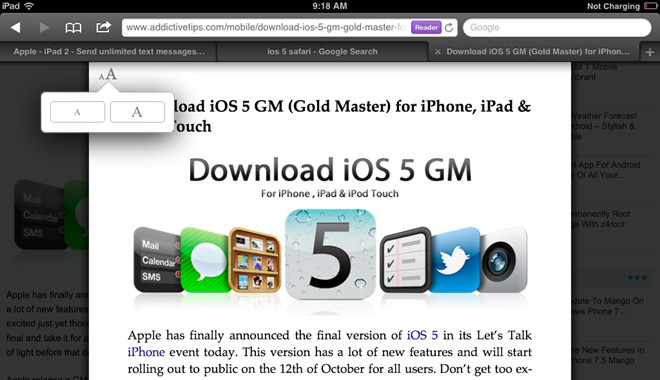Increase text size with large A button
Screen dimensions: 660x380
point(137,112)
